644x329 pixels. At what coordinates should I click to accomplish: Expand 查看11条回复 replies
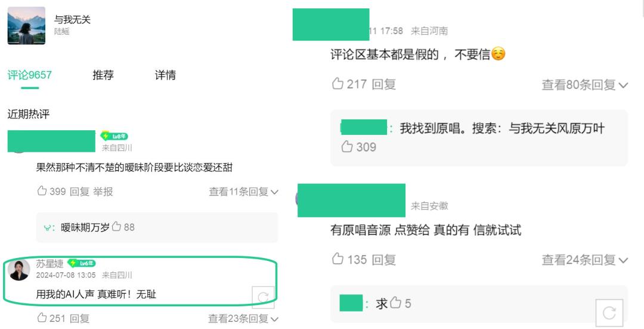coord(243,192)
